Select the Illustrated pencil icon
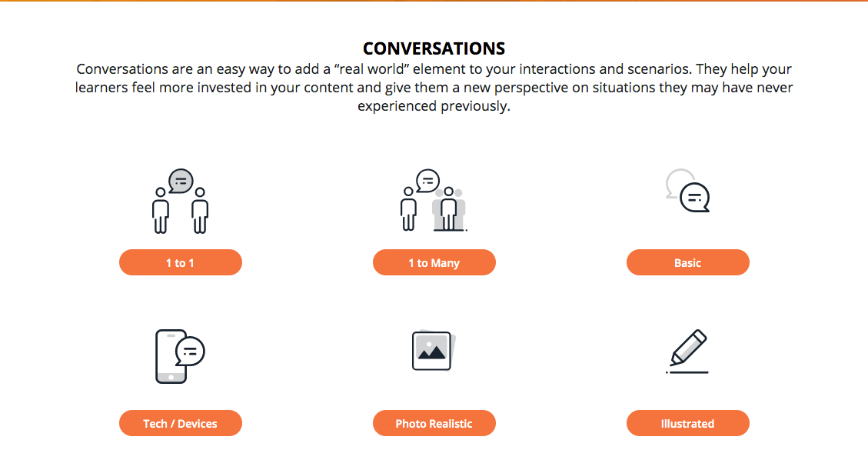The height and width of the screenshot is (470, 868). pos(687,351)
